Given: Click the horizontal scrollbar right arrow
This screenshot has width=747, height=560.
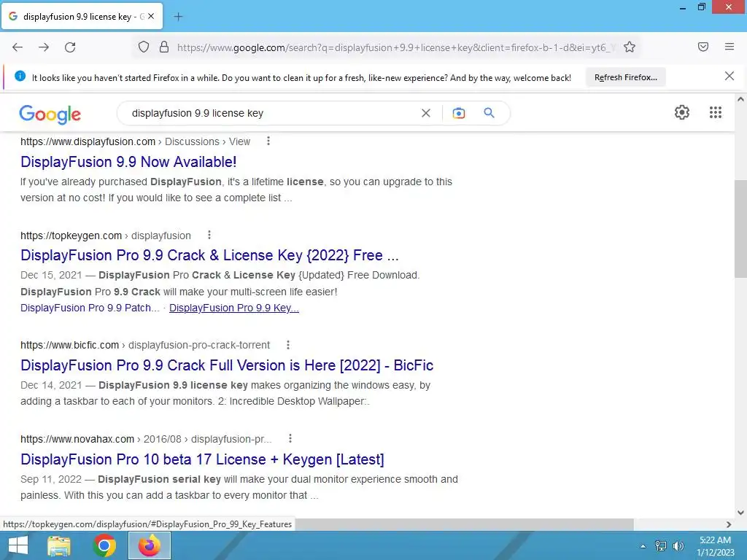Looking at the screenshot, I should coord(729,524).
